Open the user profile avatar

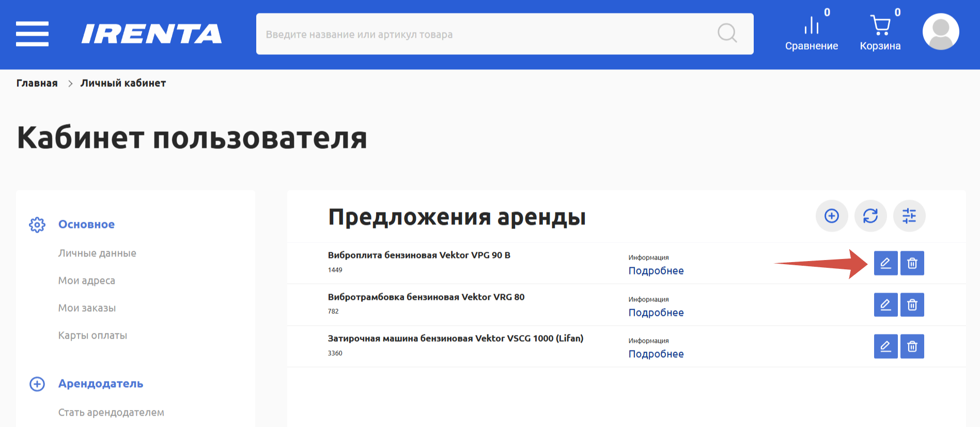(940, 32)
